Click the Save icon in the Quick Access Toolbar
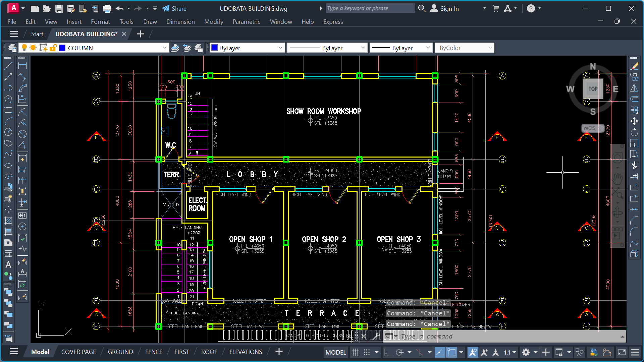644x362 pixels. [59, 8]
